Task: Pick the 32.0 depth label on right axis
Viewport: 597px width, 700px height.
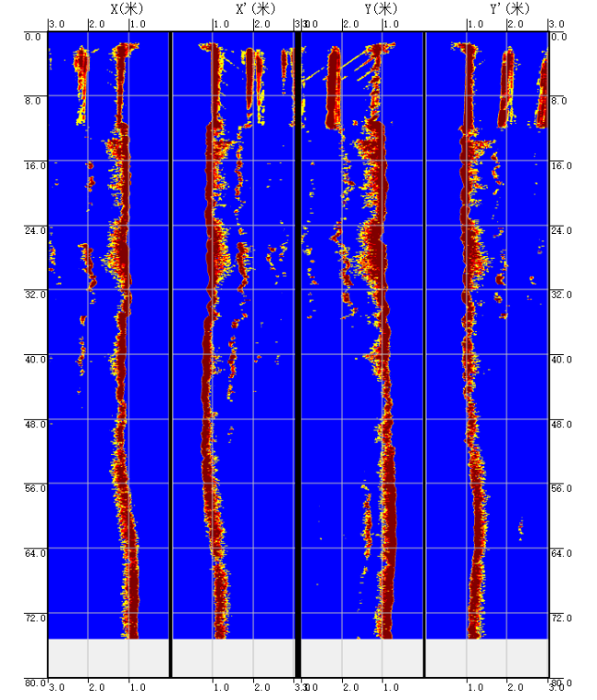Action: coord(561,295)
